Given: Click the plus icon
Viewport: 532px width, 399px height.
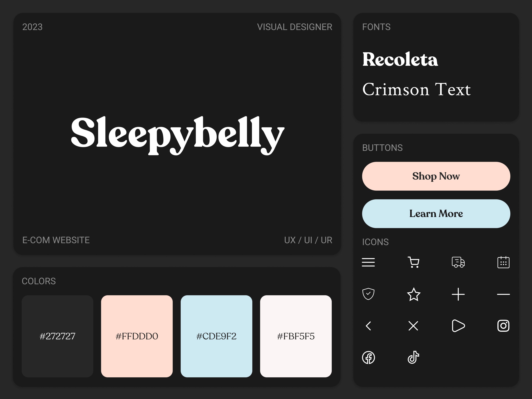Looking at the screenshot, I should [x=458, y=294].
